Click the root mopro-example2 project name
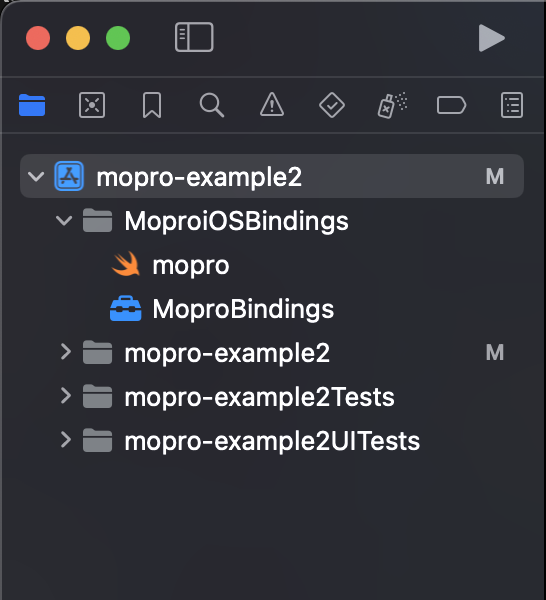Viewport: 546px width, 600px height. [199, 178]
